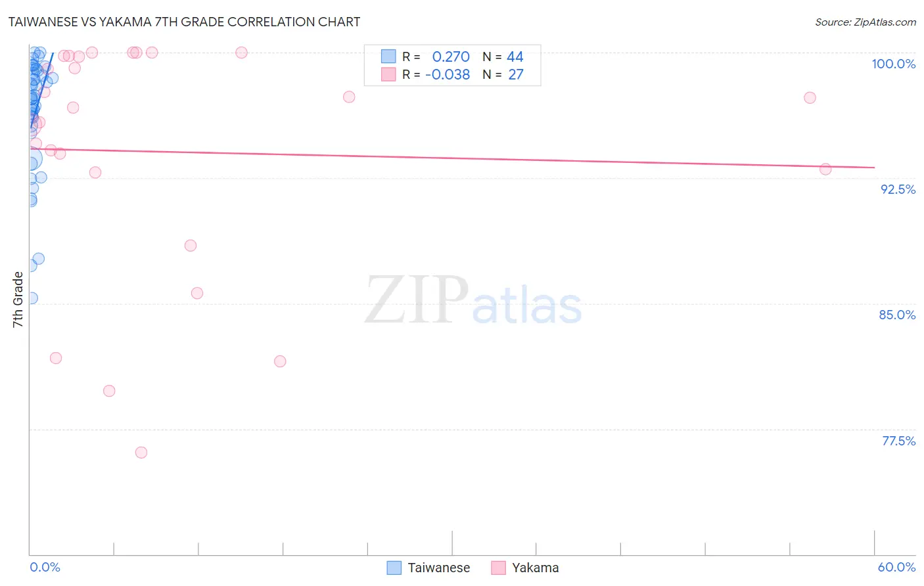The width and height of the screenshot is (924, 586).
Task: Click the rightmost pink point near 93%
Action: click(825, 169)
